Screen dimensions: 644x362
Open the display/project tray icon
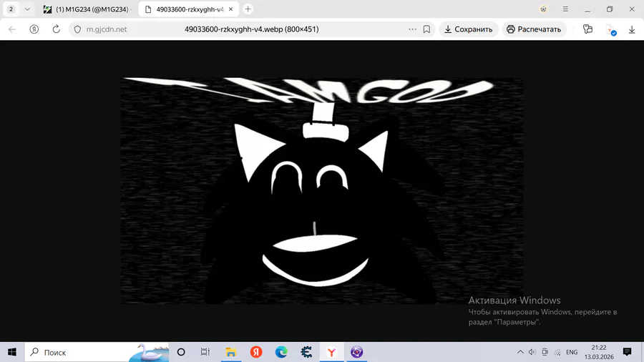pos(545,352)
